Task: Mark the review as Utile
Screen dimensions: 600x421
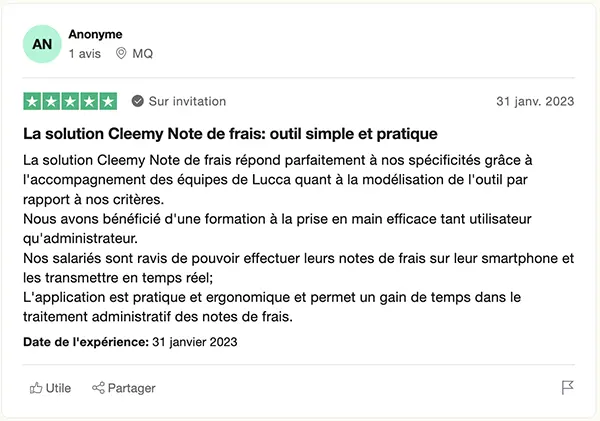Action: click(58, 388)
